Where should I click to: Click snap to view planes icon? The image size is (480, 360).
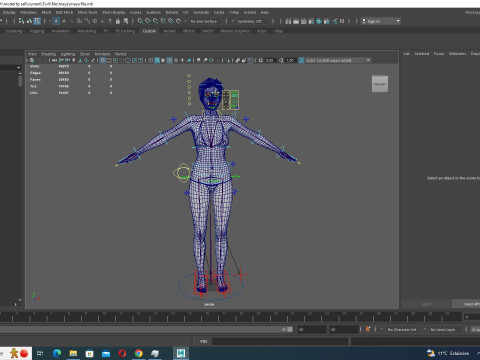pyautogui.click(x=171, y=21)
